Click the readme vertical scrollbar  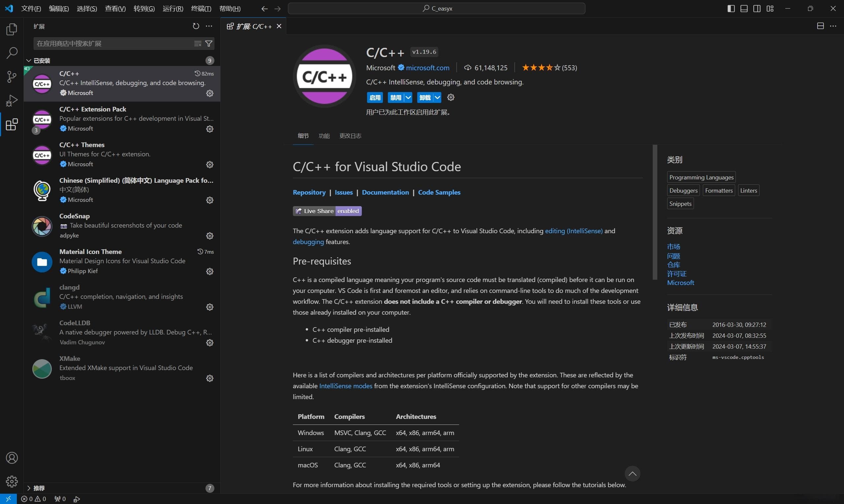(655, 212)
